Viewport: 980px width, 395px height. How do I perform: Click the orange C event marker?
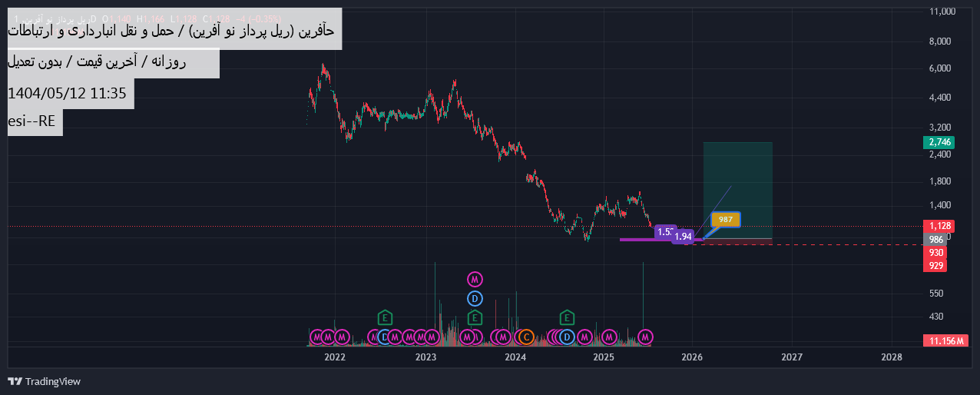coord(526,337)
